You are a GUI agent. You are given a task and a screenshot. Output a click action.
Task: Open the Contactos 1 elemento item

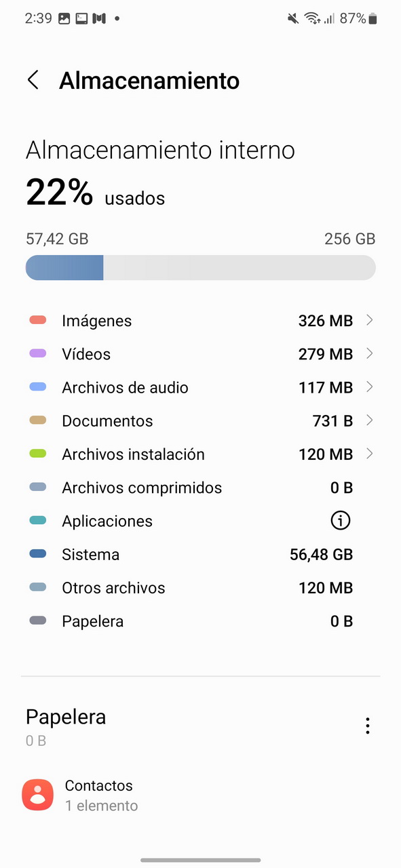[x=200, y=795]
